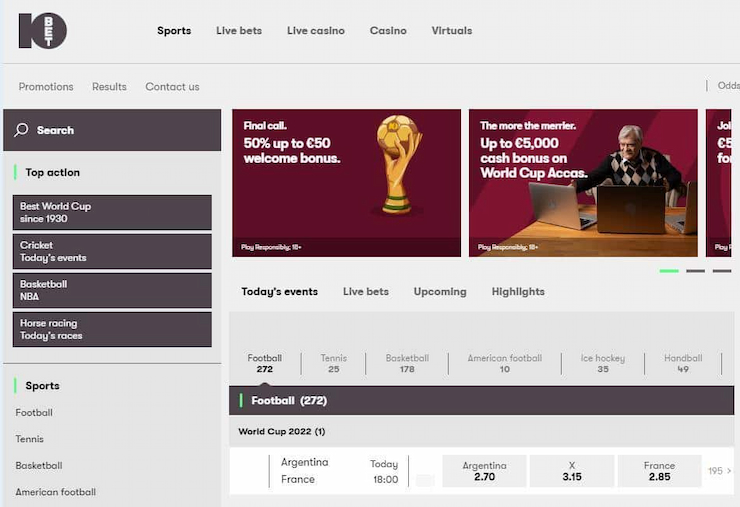This screenshot has height=507, width=740.
Task: Go to Live casino section
Action: coord(316,31)
